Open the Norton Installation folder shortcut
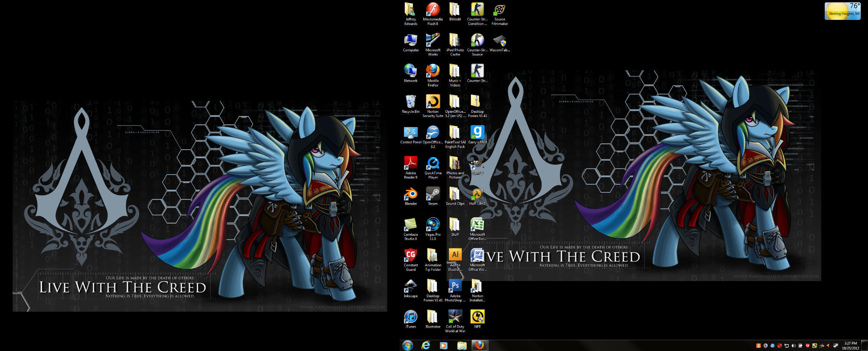Screen dimensions: 868x351 [x=477, y=291]
